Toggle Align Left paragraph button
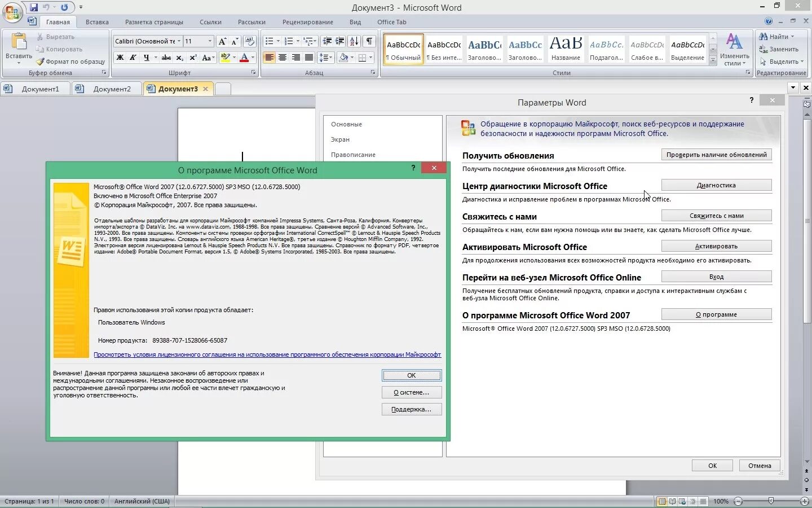 point(269,58)
